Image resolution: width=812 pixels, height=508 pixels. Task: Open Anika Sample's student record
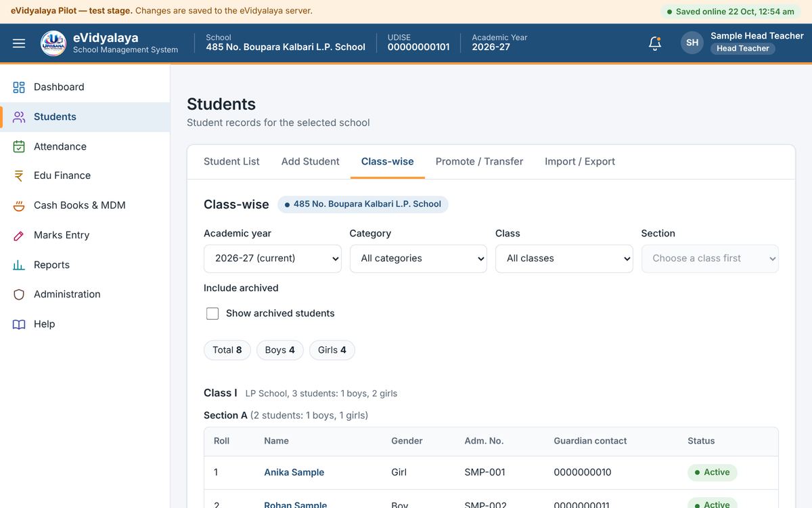(x=294, y=473)
